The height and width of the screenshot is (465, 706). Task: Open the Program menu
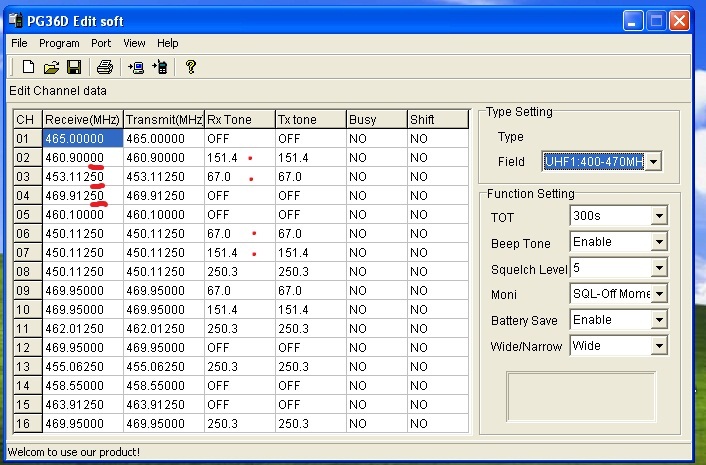coord(59,43)
